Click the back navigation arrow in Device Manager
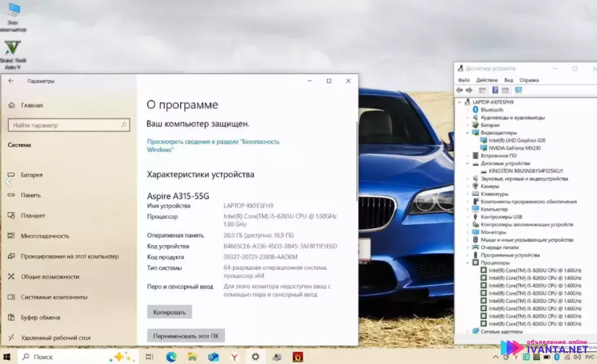597x364 pixels. click(x=459, y=90)
